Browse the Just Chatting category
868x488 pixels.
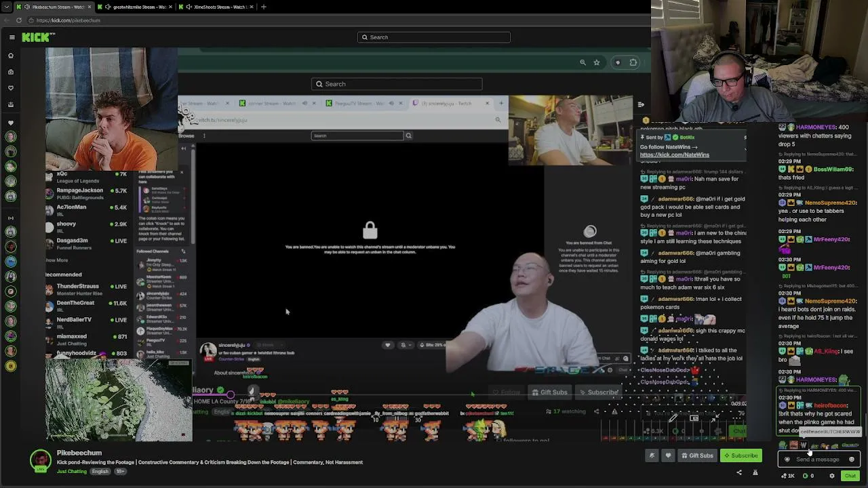click(72, 472)
